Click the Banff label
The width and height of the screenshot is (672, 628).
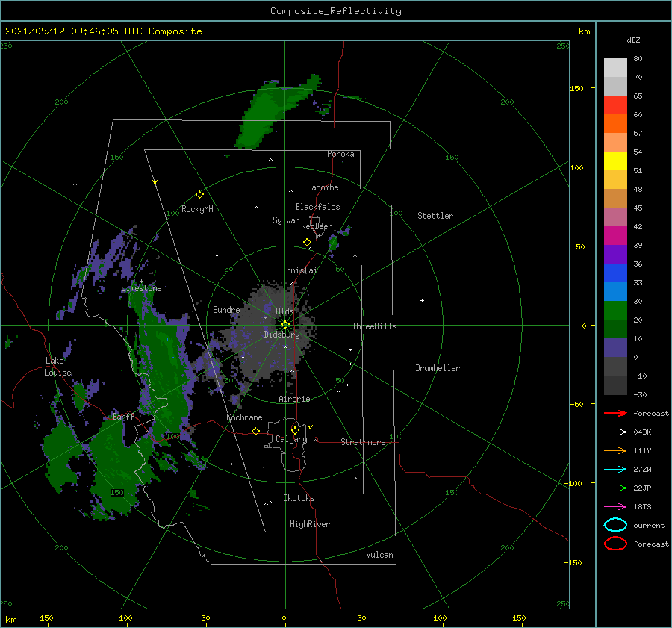click(123, 417)
